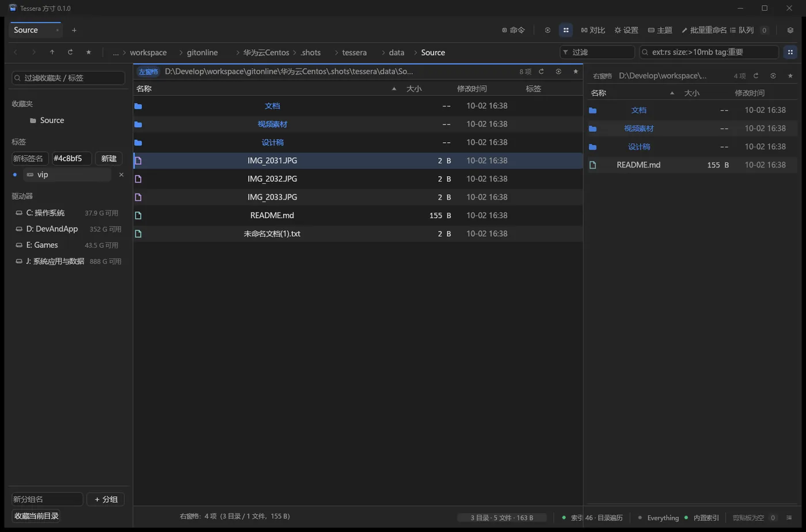
Task: Select IMG_2032.JPG in the left pane
Action: coord(358,178)
